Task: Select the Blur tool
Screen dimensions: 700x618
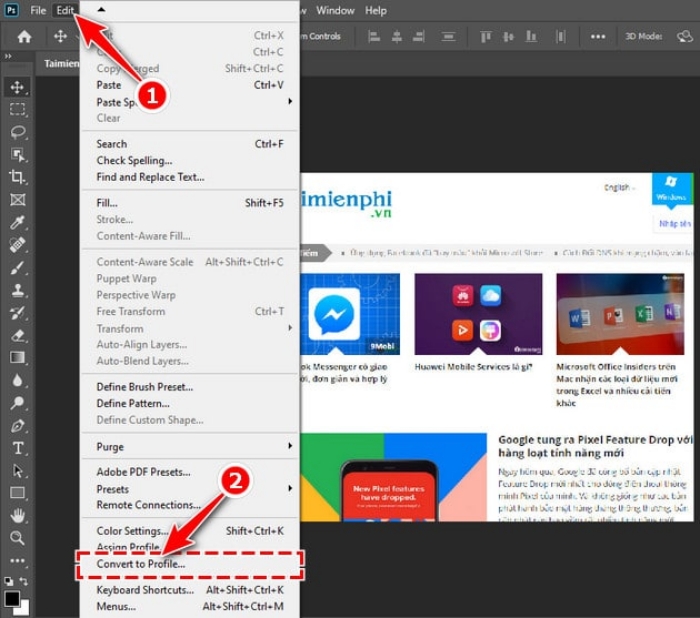Action: pos(17,380)
